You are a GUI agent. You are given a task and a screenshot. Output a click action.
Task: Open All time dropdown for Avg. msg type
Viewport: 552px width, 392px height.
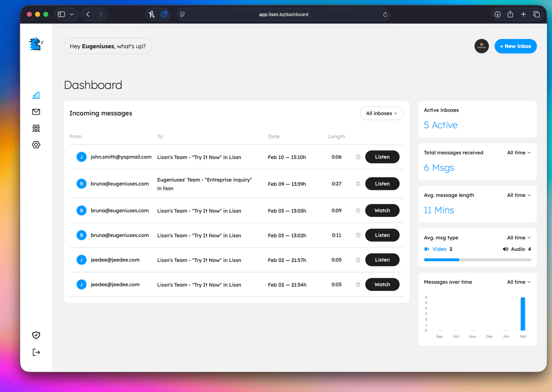pos(519,238)
